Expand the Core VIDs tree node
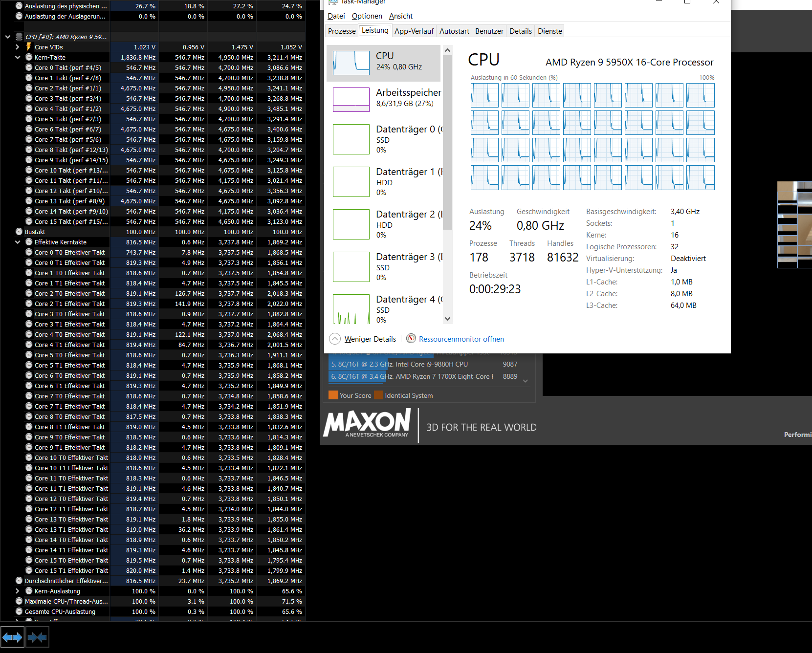The image size is (812, 653). (17, 47)
